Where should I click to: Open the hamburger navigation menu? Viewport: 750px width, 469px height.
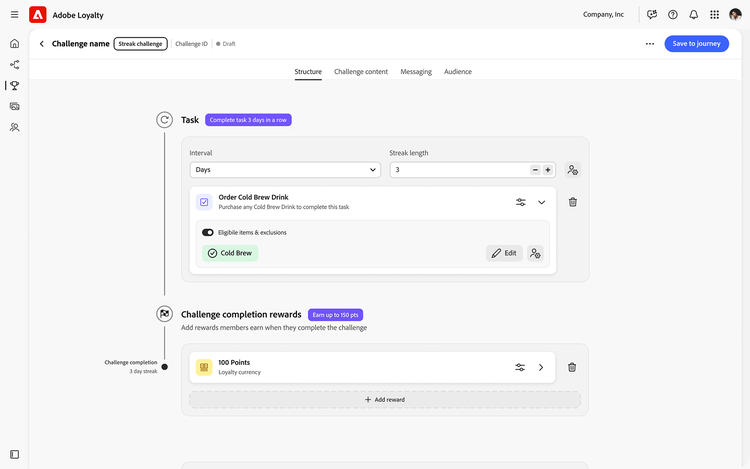(x=14, y=15)
